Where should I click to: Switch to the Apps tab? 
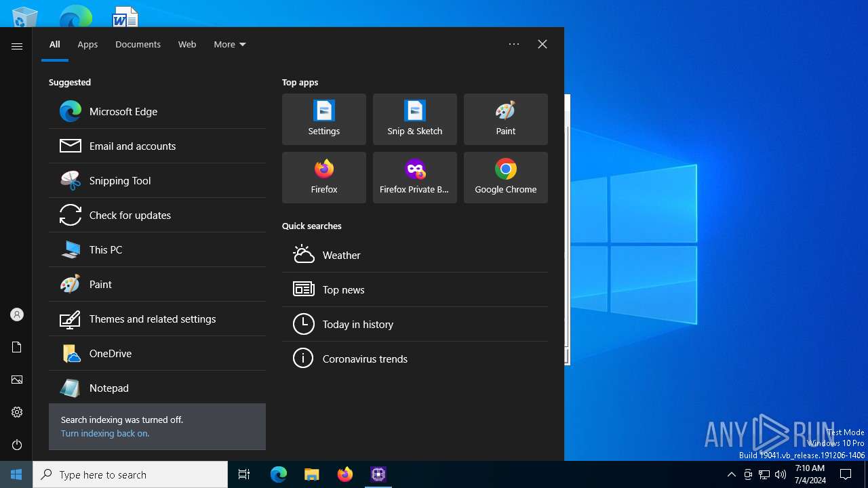click(87, 44)
